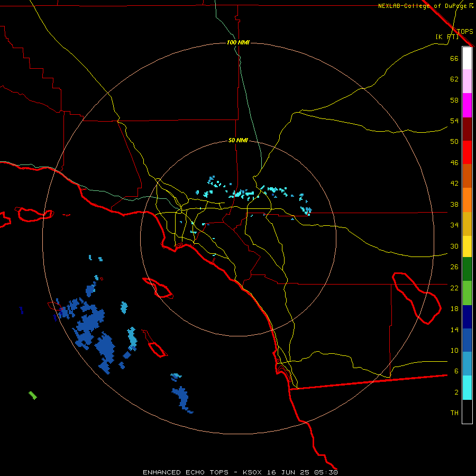Click the white 66 kft legend swatch
Image resolution: width=476 pixels, height=476 pixels.
tap(467, 58)
